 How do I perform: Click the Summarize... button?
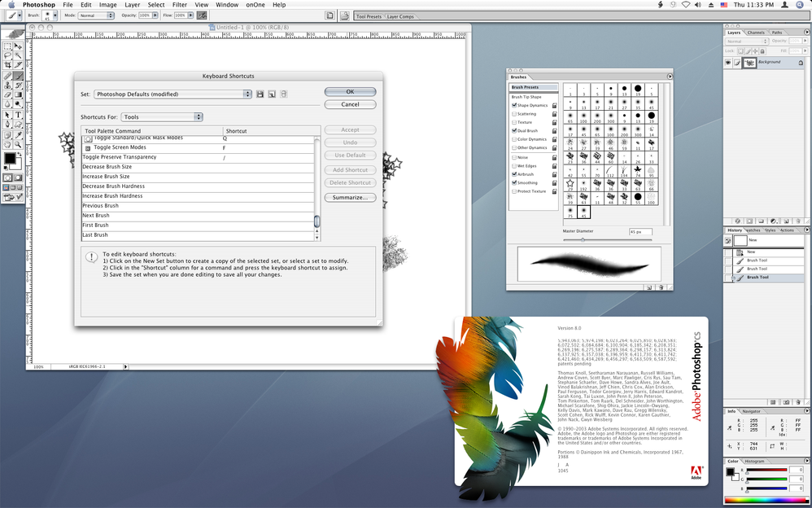[x=350, y=198]
